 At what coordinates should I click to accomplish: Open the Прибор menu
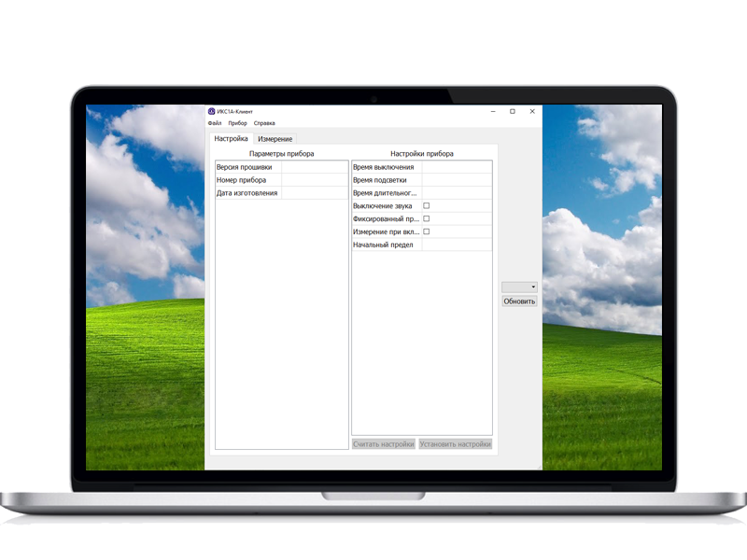point(237,123)
